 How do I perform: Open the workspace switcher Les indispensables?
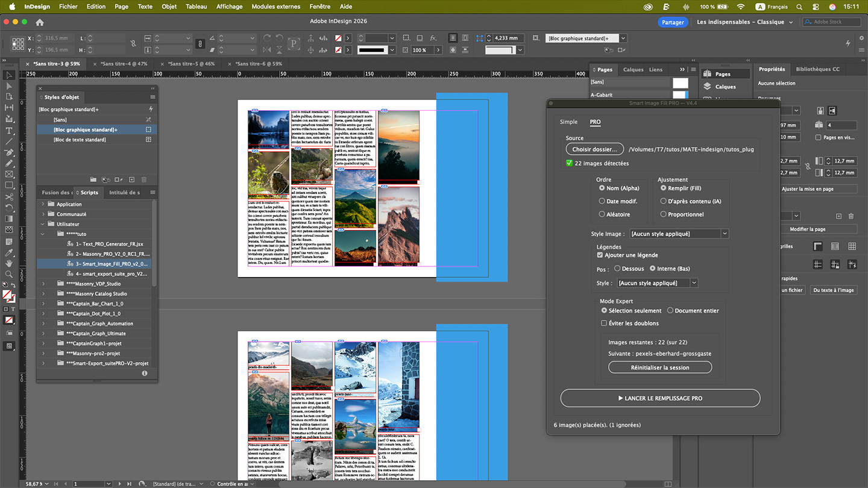click(x=744, y=22)
